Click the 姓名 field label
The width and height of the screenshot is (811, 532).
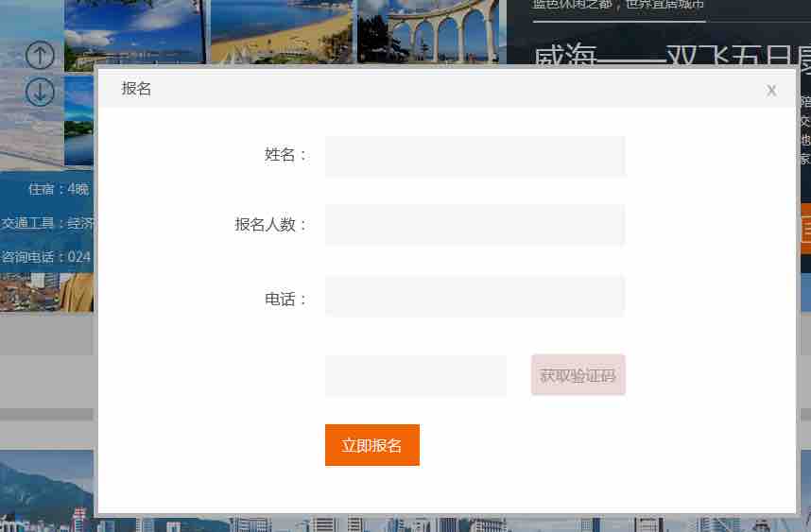[285, 155]
